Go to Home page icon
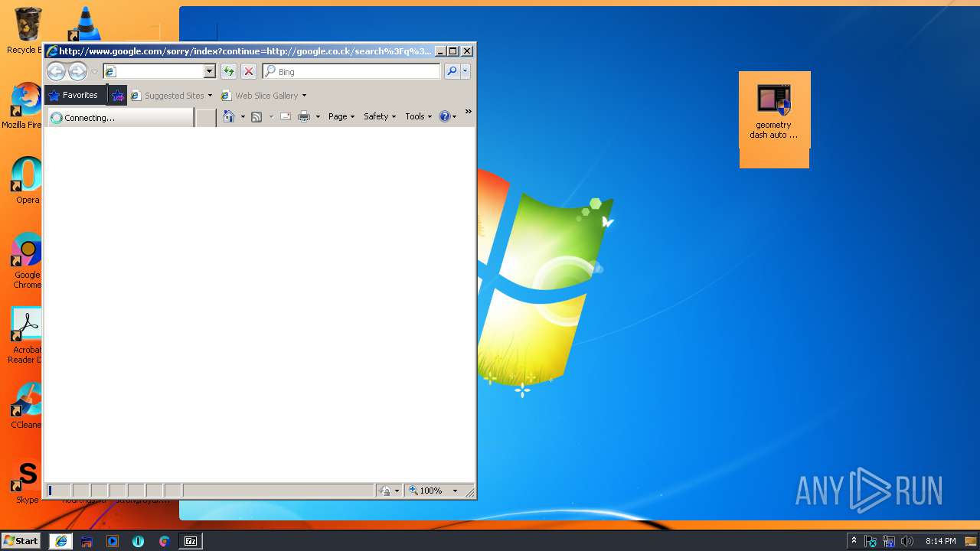This screenshot has height=551, width=980. pyautogui.click(x=228, y=116)
